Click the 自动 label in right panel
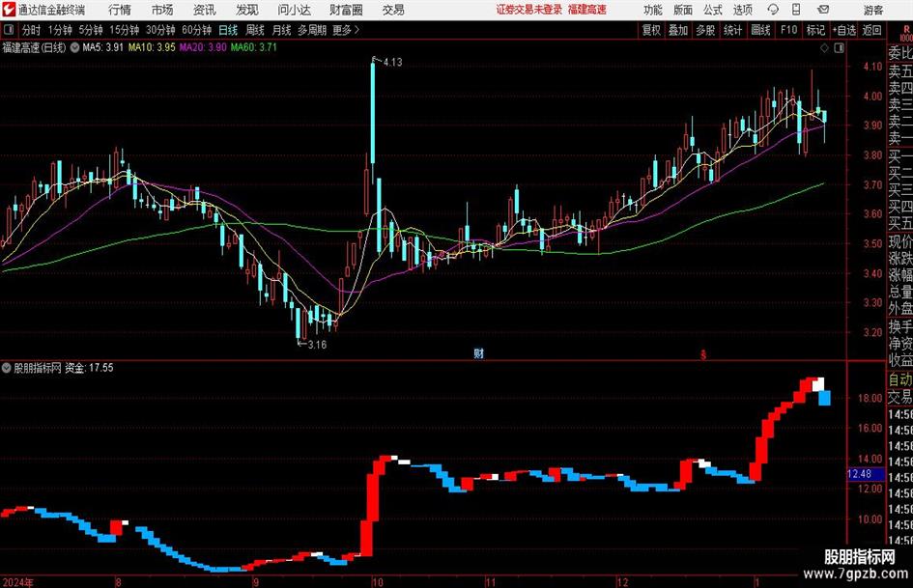This screenshot has width=913, height=588. [899, 379]
